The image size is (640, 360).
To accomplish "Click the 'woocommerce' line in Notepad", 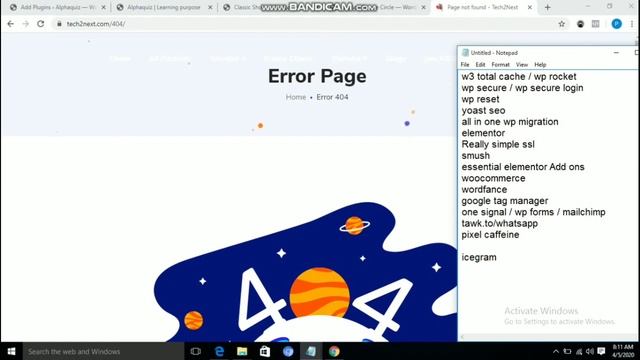I will pyautogui.click(x=493, y=178).
